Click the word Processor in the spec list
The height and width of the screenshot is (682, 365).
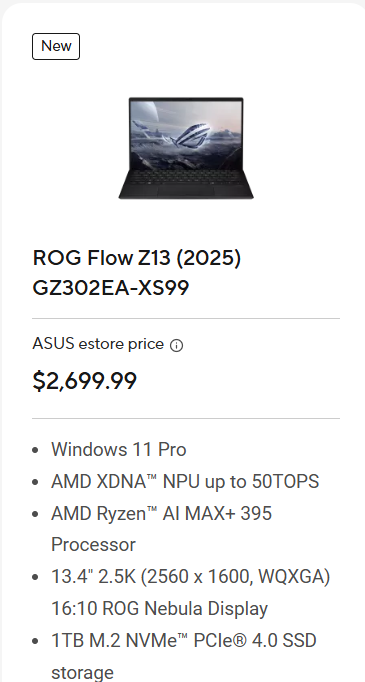[94, 545]
